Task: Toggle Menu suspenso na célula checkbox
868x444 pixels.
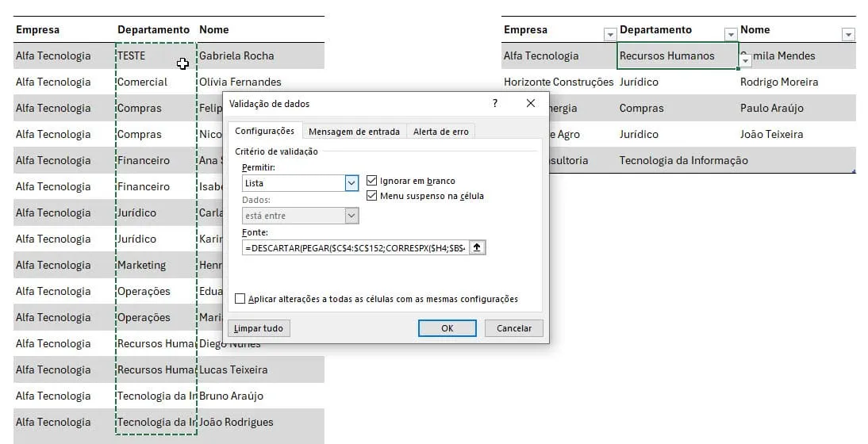Action: 372,196
